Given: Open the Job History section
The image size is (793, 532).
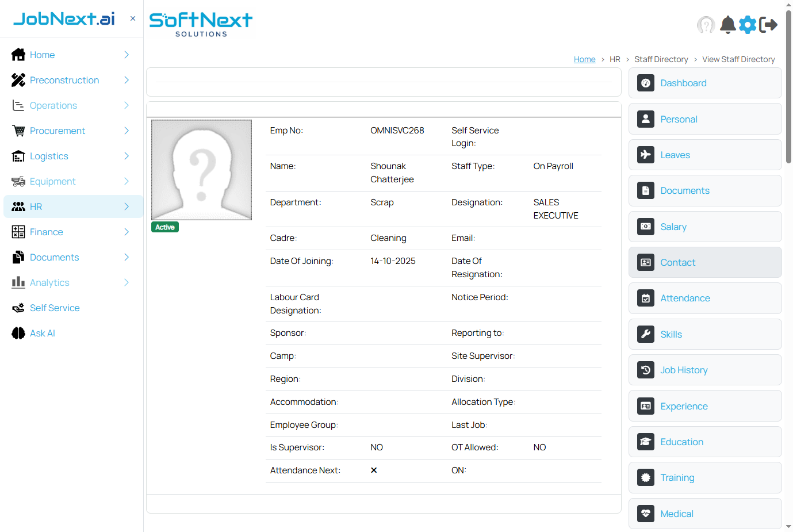Looking at the screenshot, I should pos(684,370).
